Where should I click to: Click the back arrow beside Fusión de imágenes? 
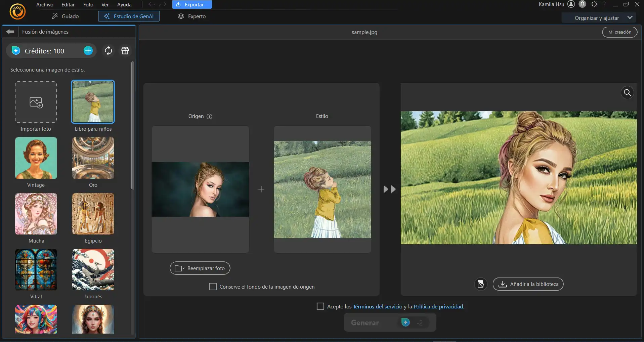10,32
